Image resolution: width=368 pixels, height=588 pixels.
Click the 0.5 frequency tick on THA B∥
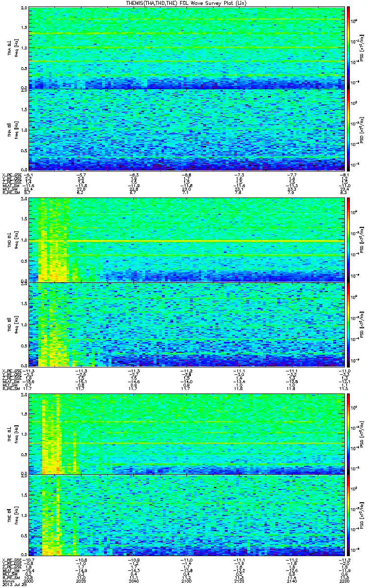[x=25, y=151]
